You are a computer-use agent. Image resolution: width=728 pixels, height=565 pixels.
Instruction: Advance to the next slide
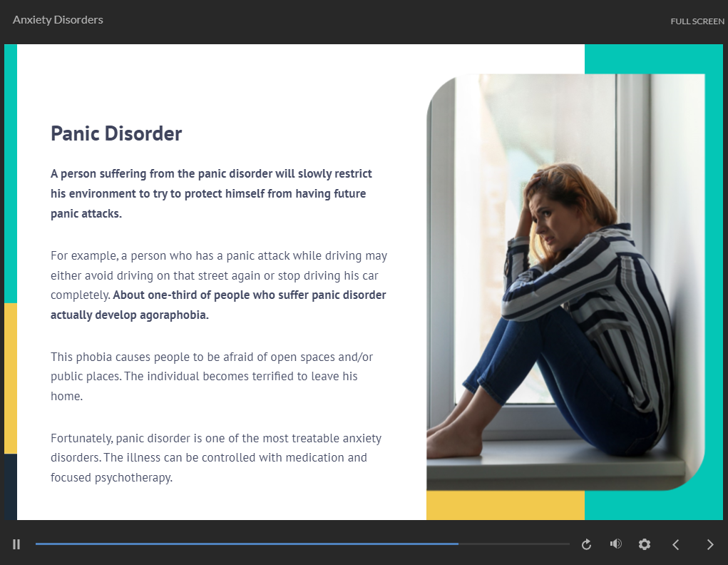coord(709,544)
